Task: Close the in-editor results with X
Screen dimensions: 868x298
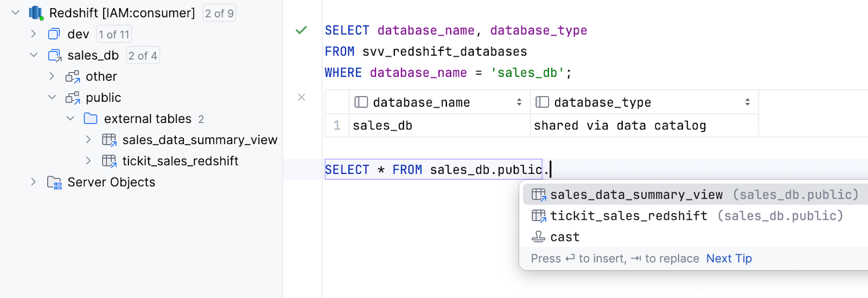Action: coord(302,97)
